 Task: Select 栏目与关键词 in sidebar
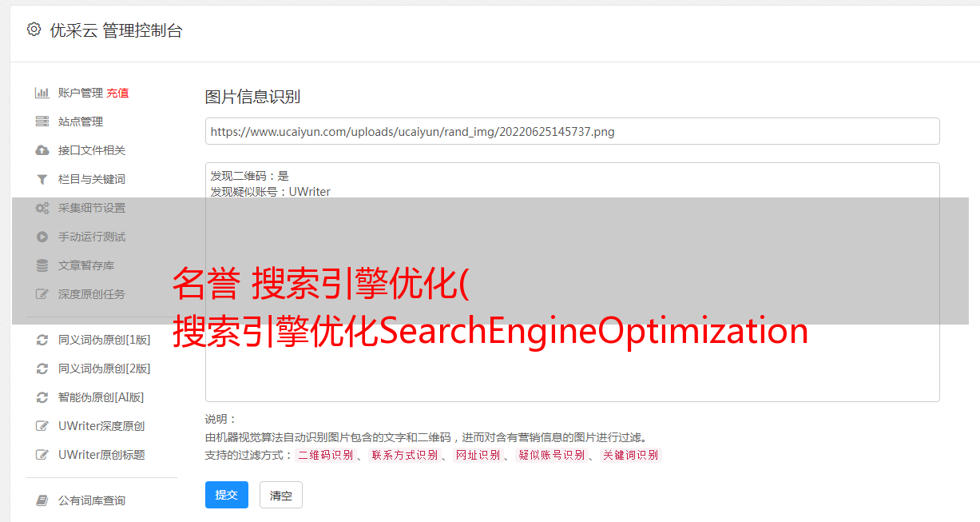[x=92, y=179]
